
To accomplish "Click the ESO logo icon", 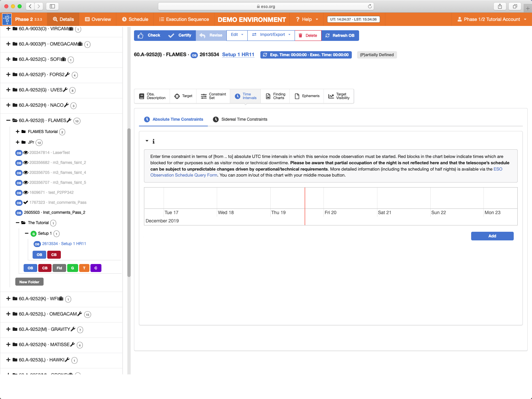I will [x=7, y=19].
